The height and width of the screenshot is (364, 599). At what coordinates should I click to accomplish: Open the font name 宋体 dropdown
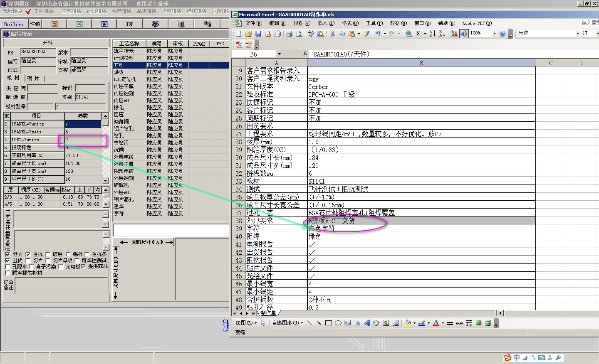coord(578,34)
